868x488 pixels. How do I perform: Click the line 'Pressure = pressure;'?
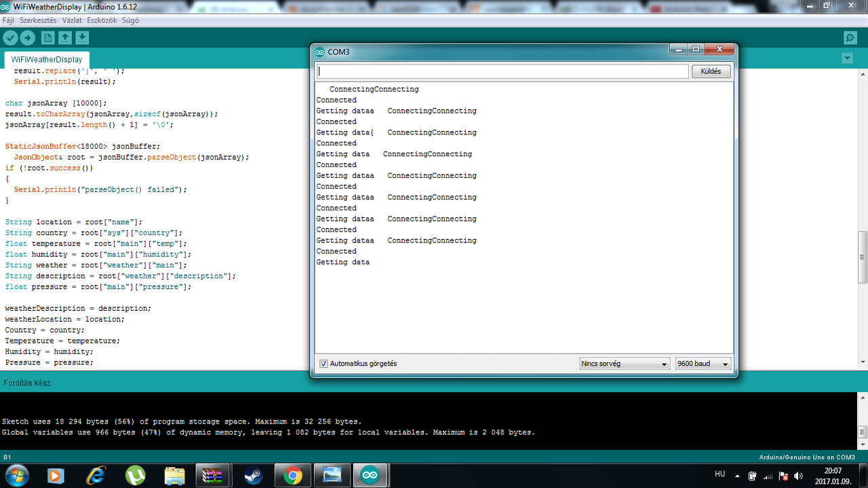point(49,362)
